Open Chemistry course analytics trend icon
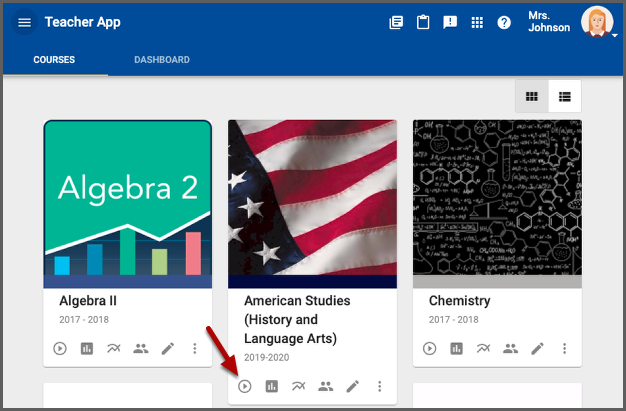 484,349
